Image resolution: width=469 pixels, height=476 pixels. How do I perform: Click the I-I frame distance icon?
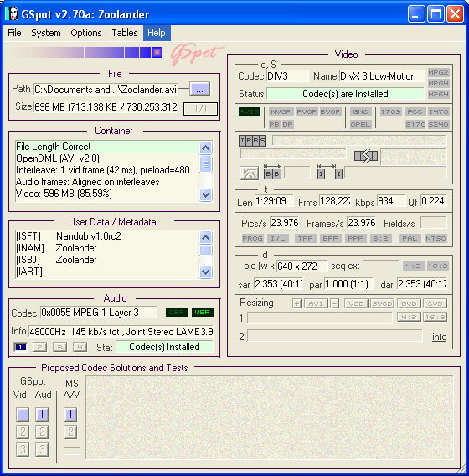(x=330, y=172)
